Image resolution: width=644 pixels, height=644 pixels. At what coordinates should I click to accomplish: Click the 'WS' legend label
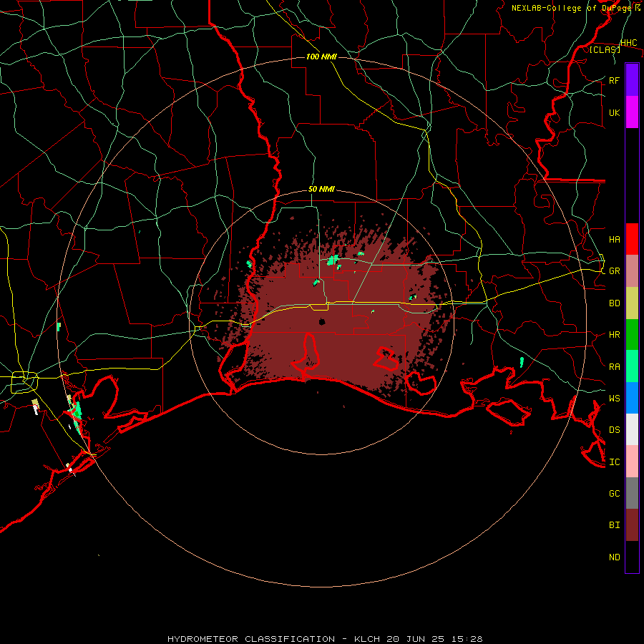tap(614, 398)
